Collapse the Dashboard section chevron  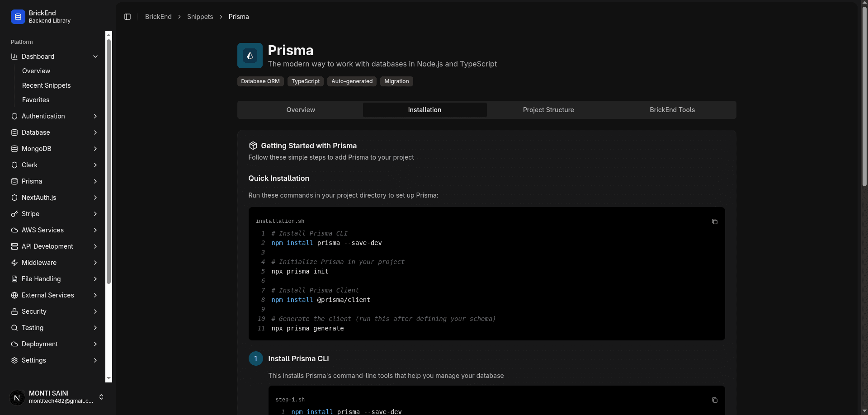[x=95, y=57]
